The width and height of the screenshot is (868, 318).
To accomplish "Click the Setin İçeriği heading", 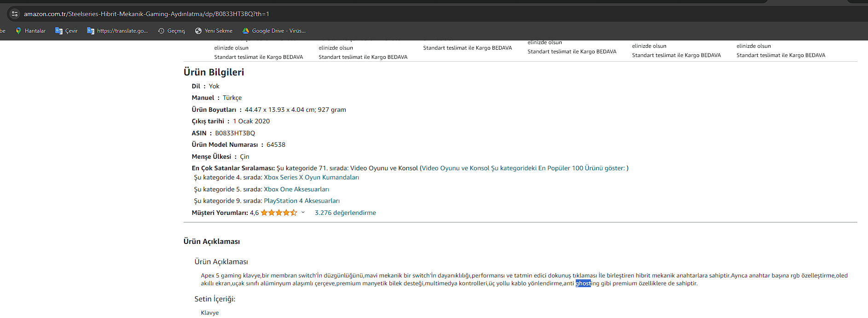I will click(214, 299).
